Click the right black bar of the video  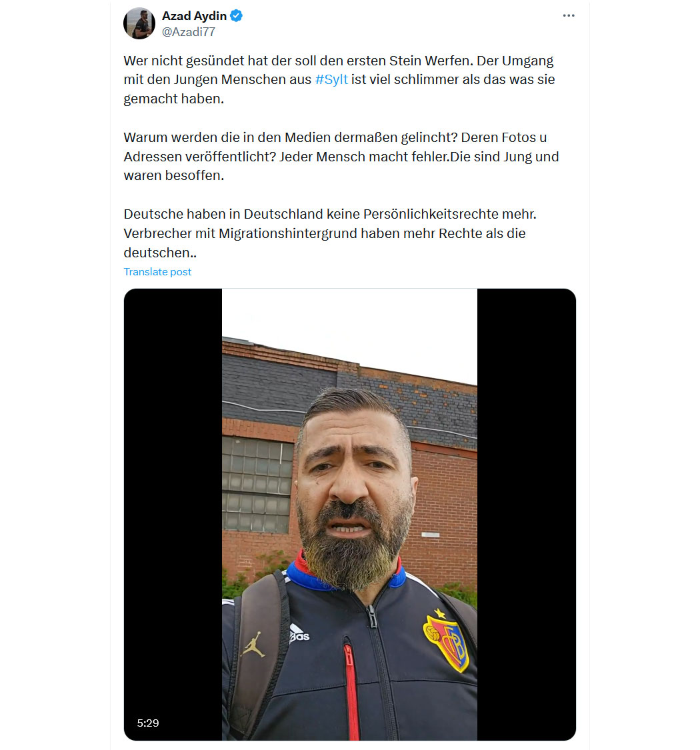[x=526, y=514]
